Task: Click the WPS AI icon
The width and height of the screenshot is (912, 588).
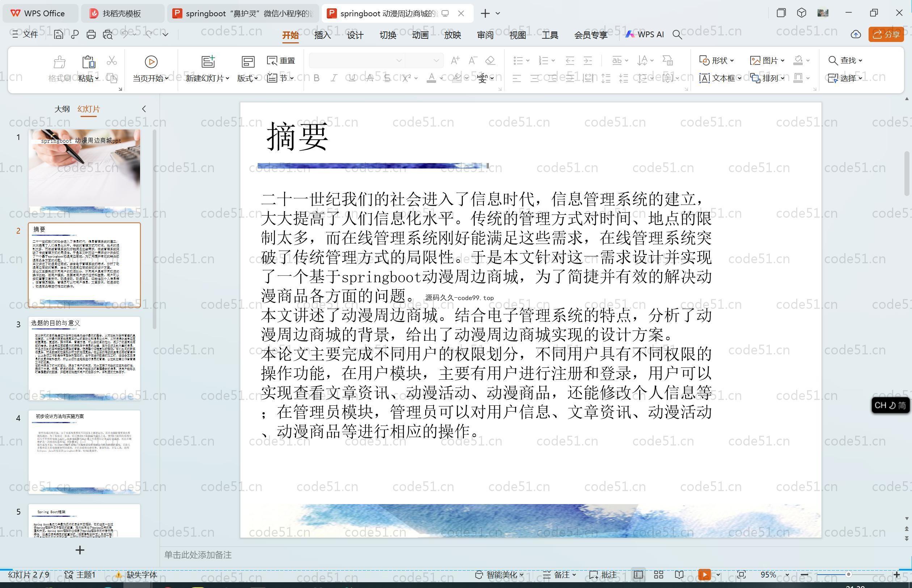Action: [x=645, y=34]
